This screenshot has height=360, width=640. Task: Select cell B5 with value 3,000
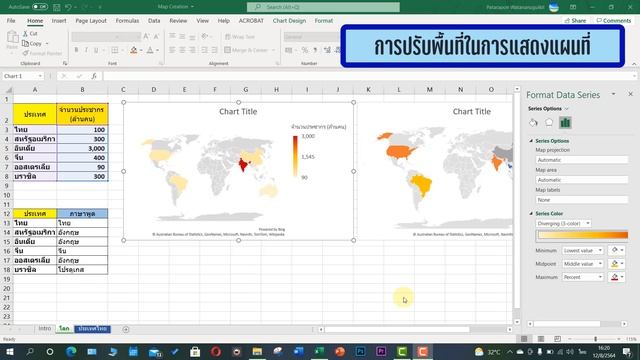(x=82, y=148)
